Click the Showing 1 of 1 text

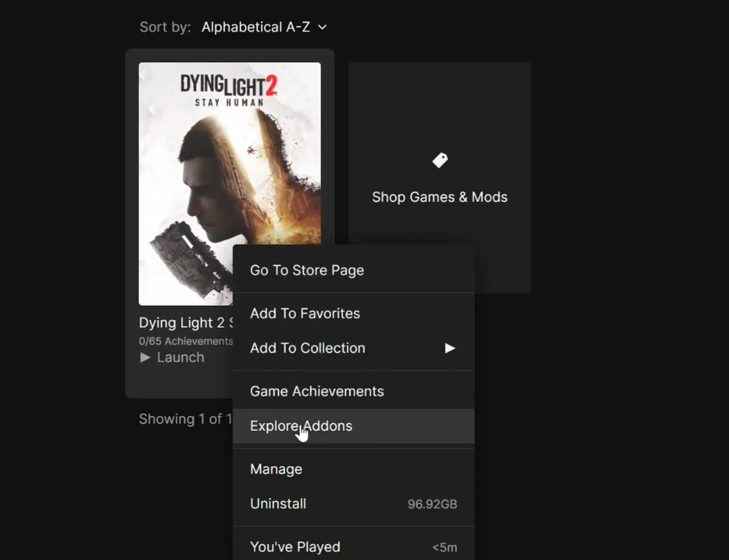coord(186,419)
